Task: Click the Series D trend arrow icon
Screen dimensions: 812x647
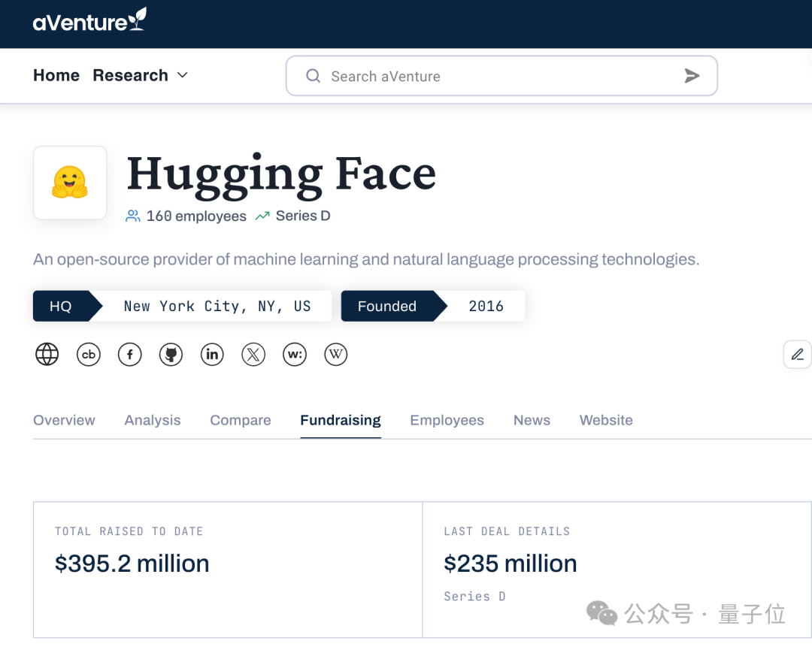Action: click(x=262, y=216)
